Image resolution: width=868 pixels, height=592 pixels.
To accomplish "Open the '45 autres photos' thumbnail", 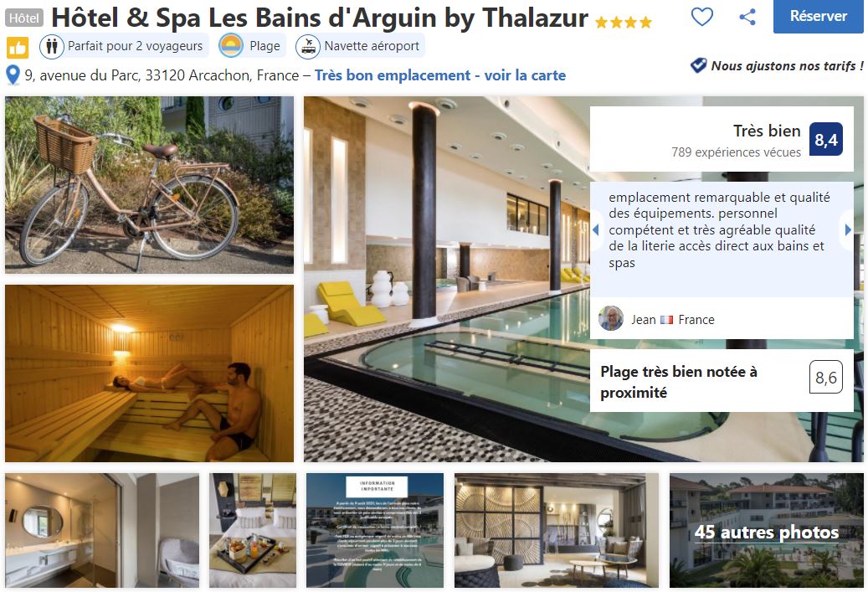I will pos(767,531).
